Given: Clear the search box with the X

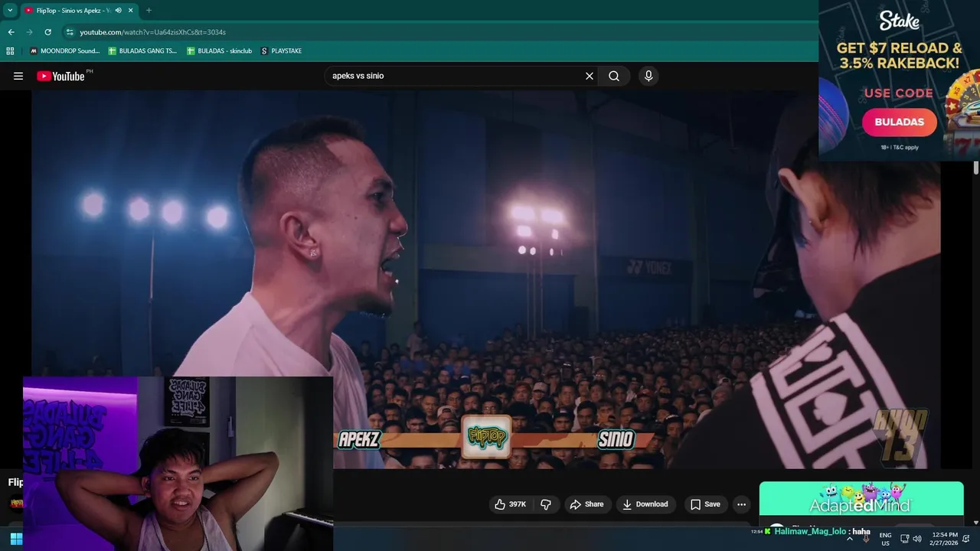Looking at the screenshot, I should [x=590, y=76].
